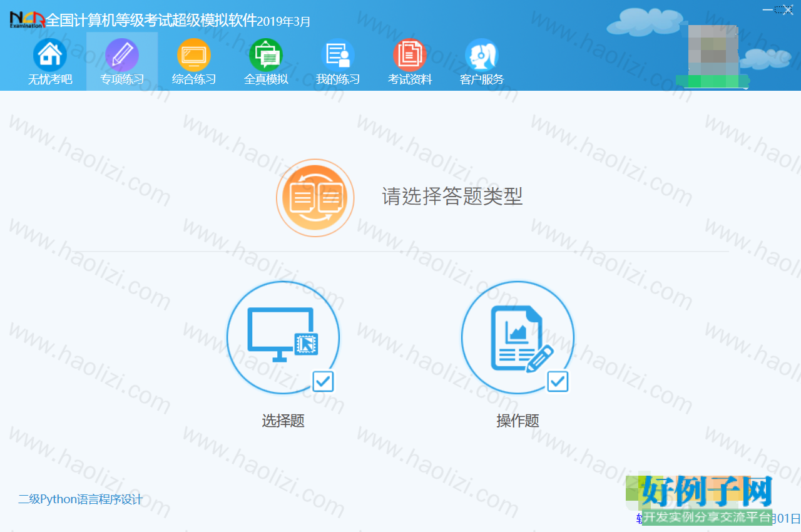Open the 我的练习 profile icon
This screenshot has height=532, width=801.
point(338,55)
